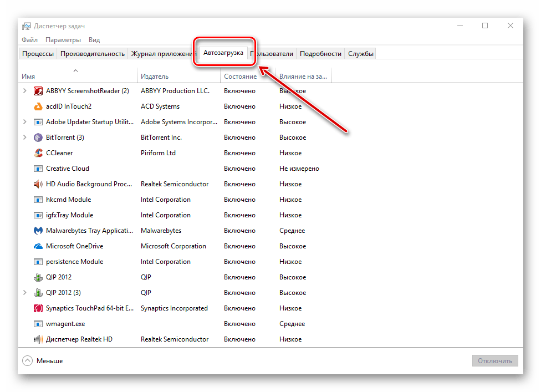The image size is (541, 392).
Task: Click the BitTorrent (3) icon
Action: click(x=38, y=138)
